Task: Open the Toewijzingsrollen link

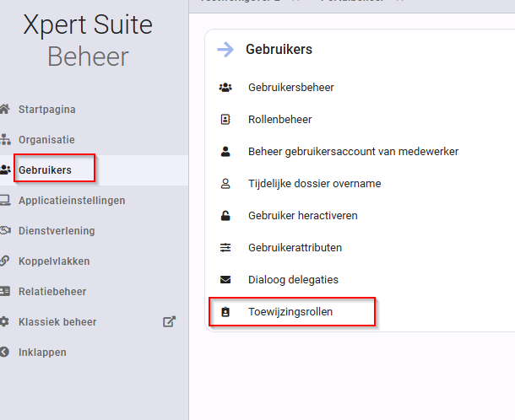Action: [290, 312]
